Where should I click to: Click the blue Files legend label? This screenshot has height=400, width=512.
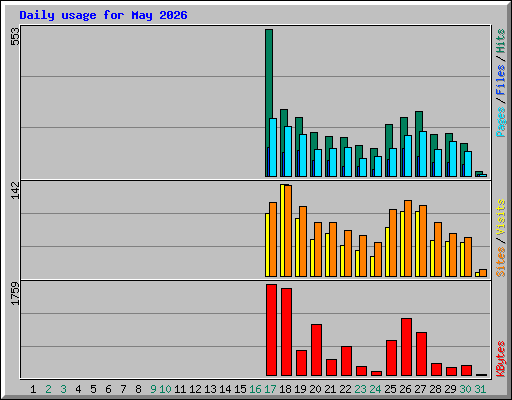click(500, 80)
